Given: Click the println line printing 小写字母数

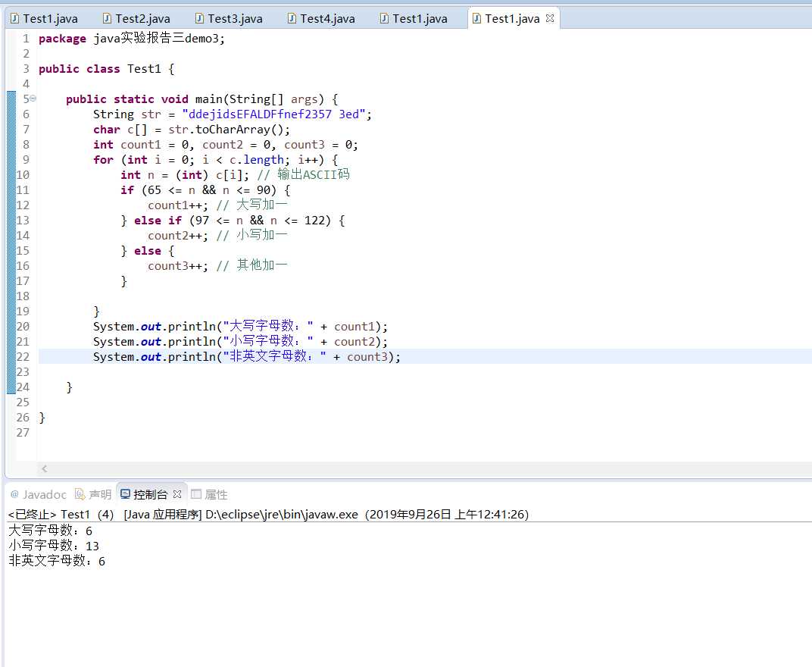Looking at the screenshot, I should (x=240, y=342).
